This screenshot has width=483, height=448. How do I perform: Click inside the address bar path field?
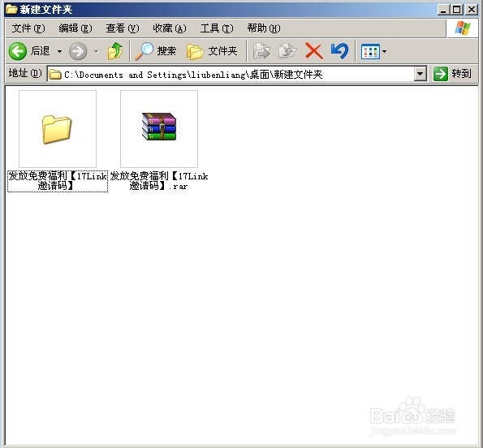[237, 74]
